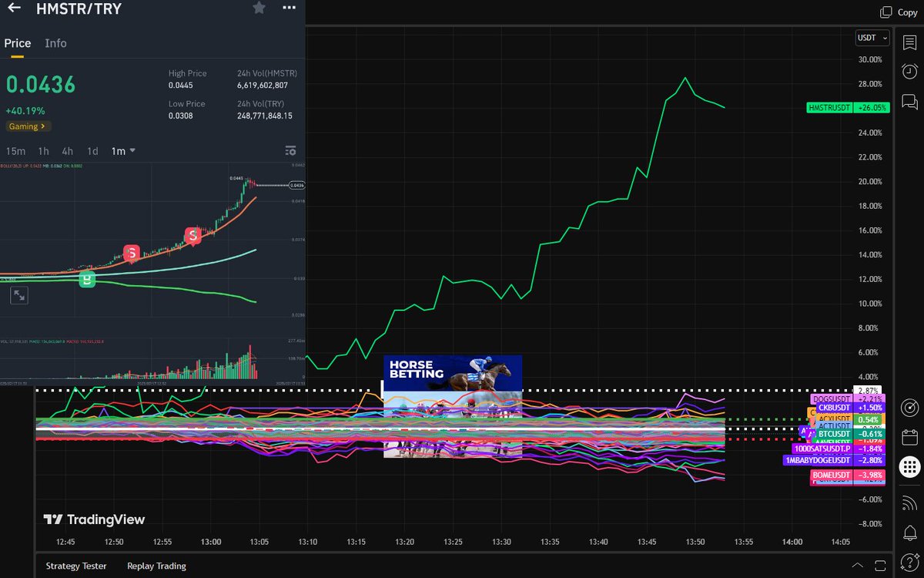Open the Strategy Tester tab
This screenshot has width=924, height=578.
pos(76,566)
